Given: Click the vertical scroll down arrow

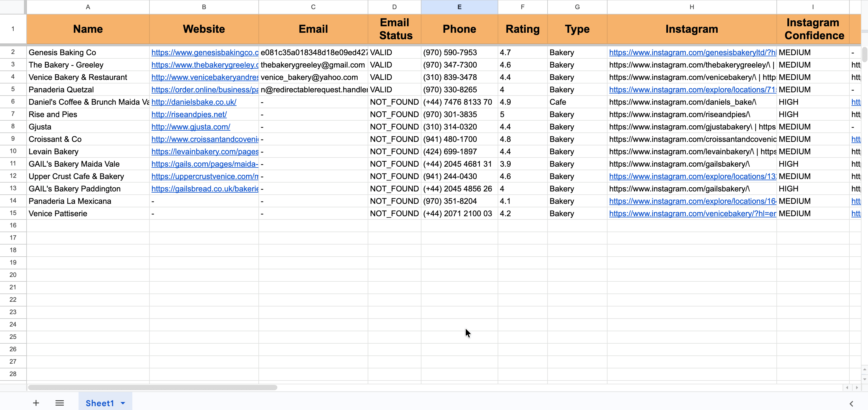Looking at the screenshot, I should click(x=864, y=379).
